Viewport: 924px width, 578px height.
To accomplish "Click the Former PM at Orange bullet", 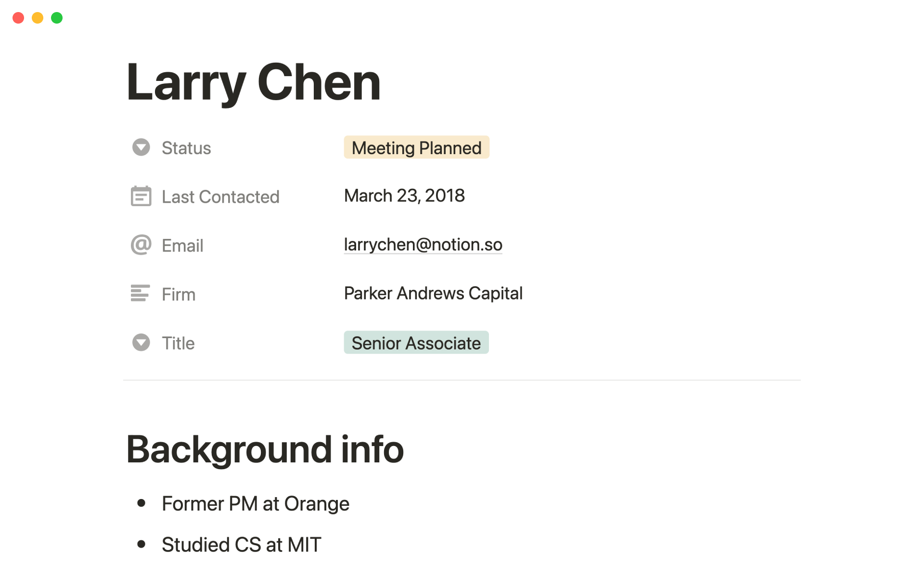I will coord(255,504).
